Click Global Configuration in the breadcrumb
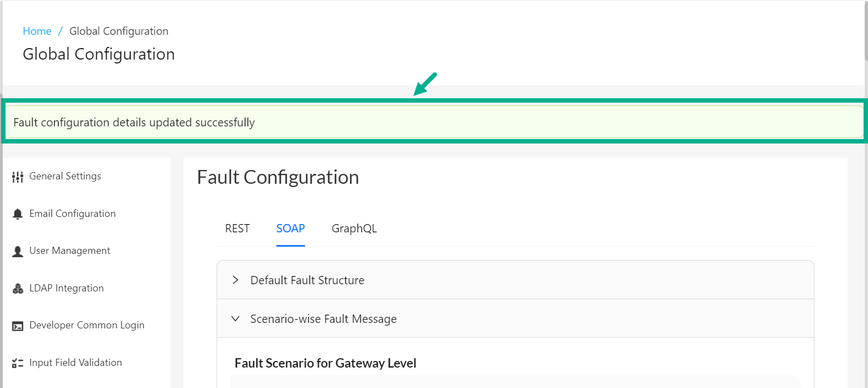This screenshot has height=388, width=868. coord(118,31)
